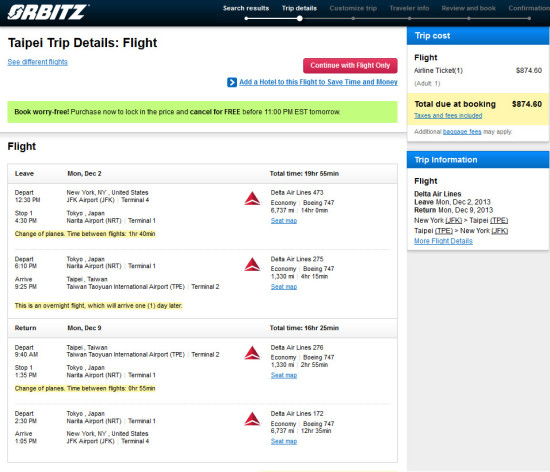550x472 pixels.
Task: Open Seat map for Delta 275
Action: 284,286
